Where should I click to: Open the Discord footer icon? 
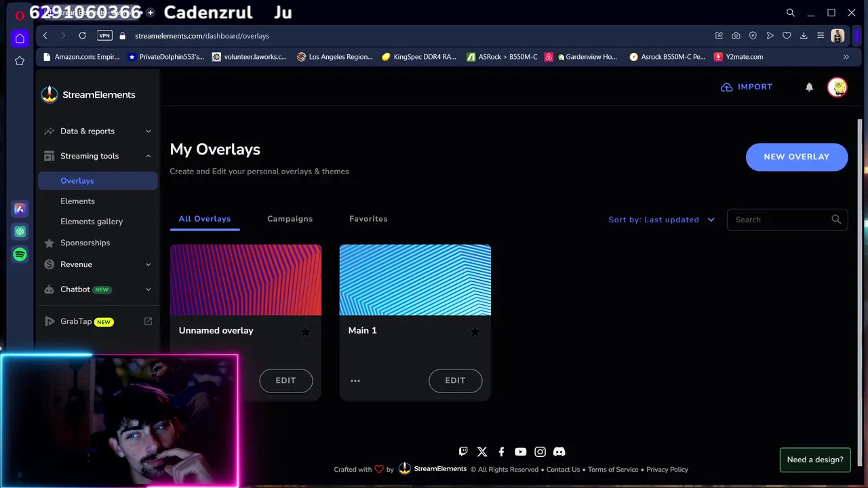coord(559,451)
